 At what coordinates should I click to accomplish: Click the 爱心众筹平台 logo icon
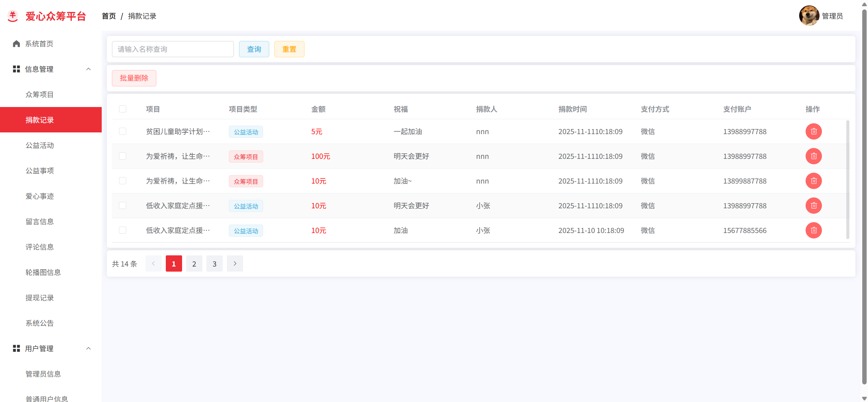13,16
